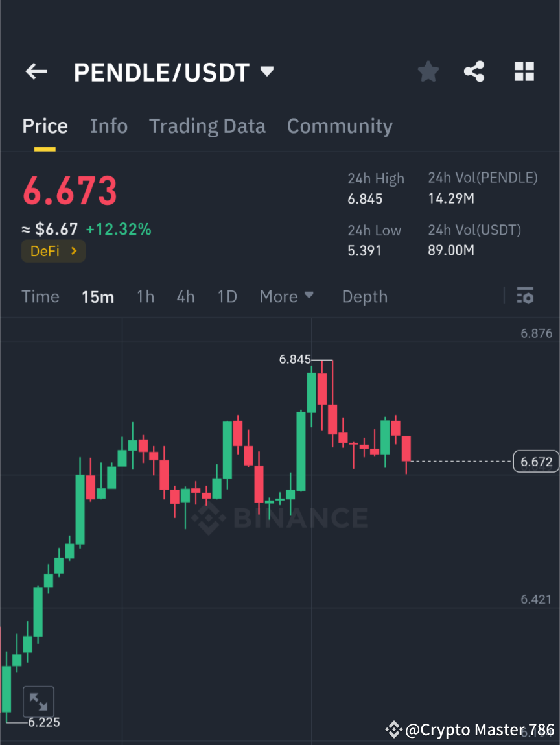Expand the More timeframe options
Screen dimensions: 560x745
pyautogui.click(x=286, y=296)
